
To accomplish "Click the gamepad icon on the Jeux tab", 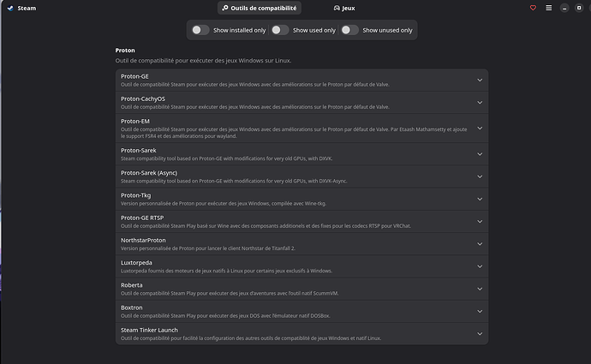I will click(x=337, y=8).
